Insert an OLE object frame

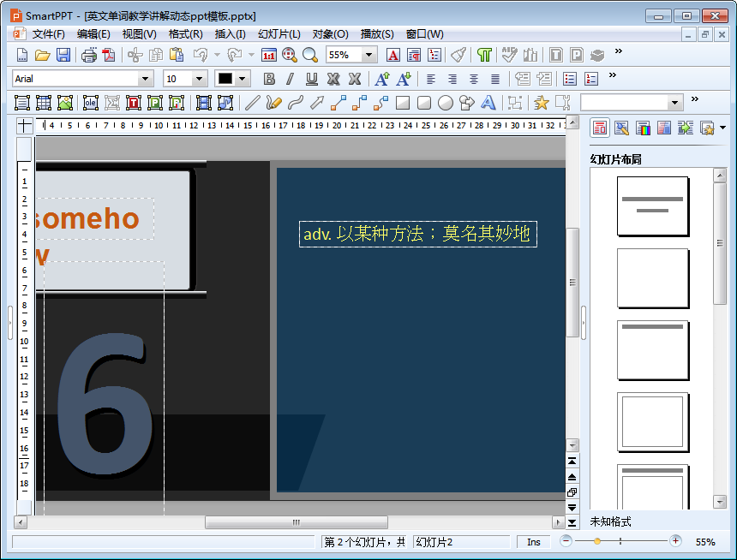(90, 103)
